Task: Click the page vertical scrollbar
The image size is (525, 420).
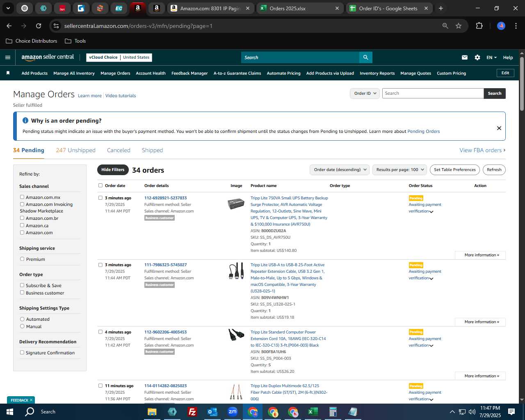Action: [522, 84]
